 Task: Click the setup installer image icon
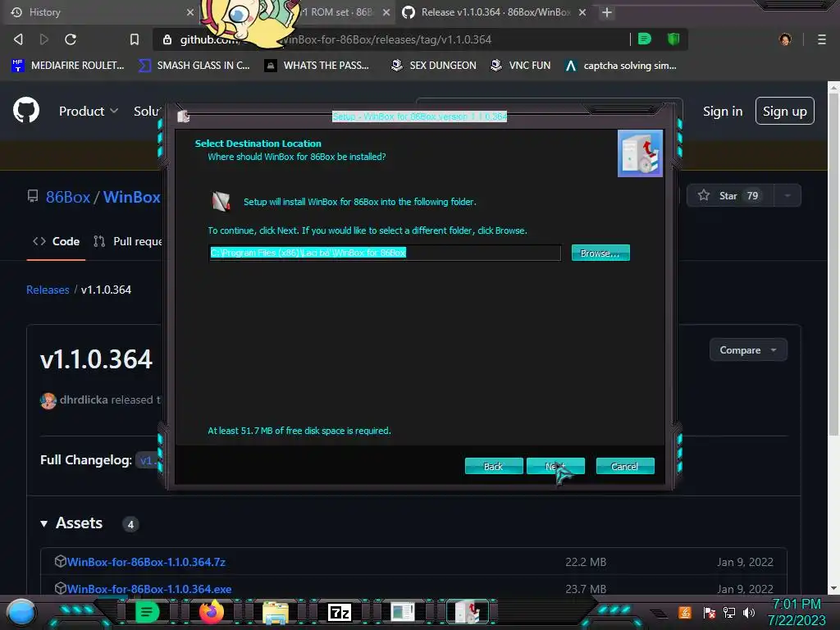640,153
